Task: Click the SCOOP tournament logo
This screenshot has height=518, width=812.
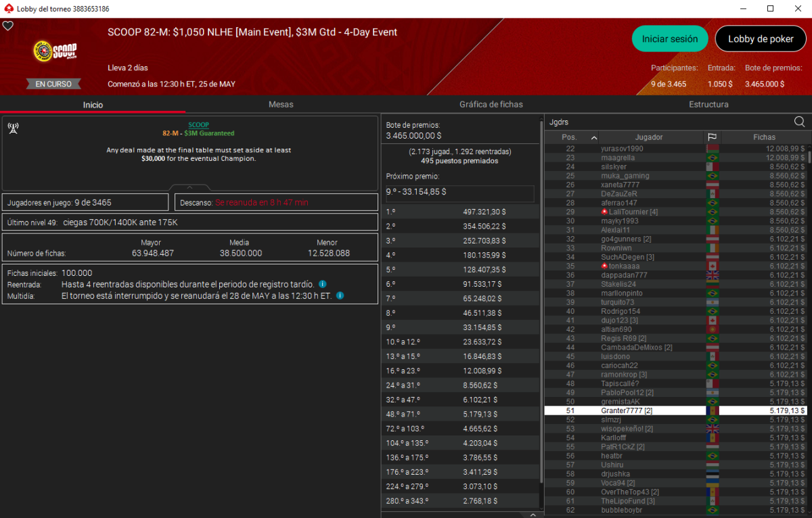Action: click(55, 52)
